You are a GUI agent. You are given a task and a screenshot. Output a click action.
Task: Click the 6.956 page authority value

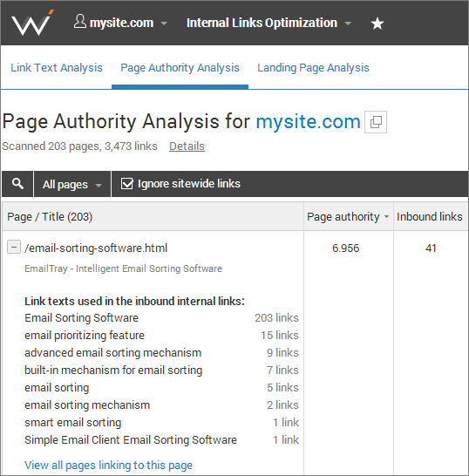(345, 248)
